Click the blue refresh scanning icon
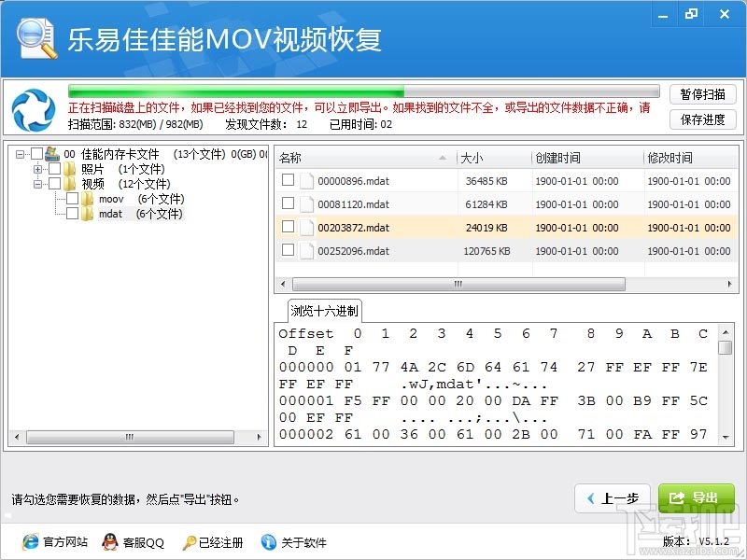The width and height of the screenshot is (747, 560). (x=34, y=109)
